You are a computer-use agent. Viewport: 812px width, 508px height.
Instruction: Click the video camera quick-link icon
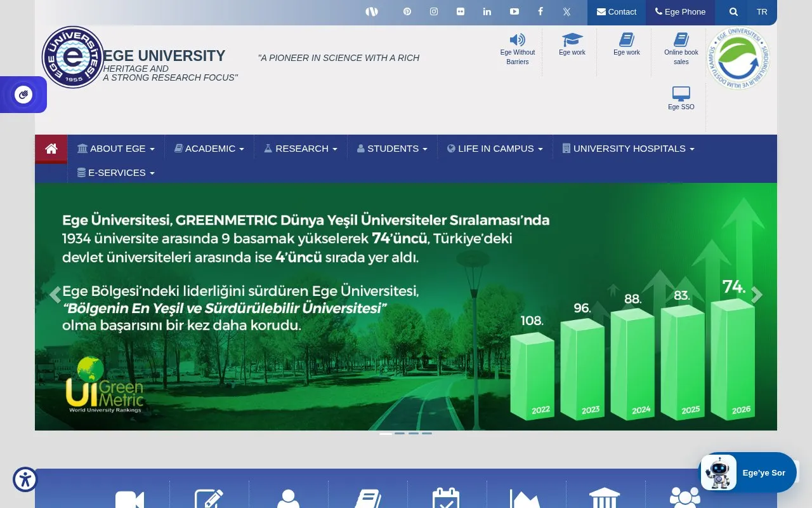pos(130,499)
